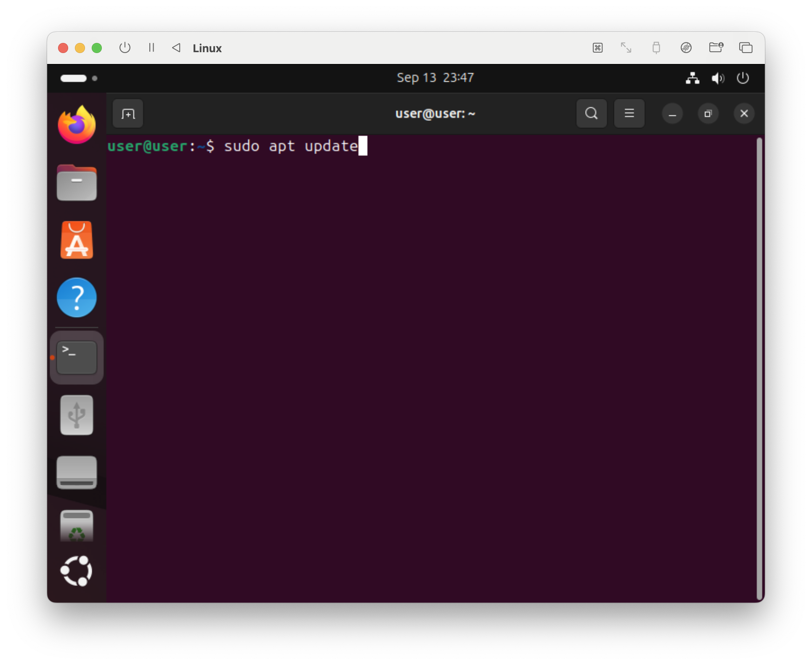Open the Help question mark icon
Image resolution: width=812 pixels, height=665 pixels.
77,298
